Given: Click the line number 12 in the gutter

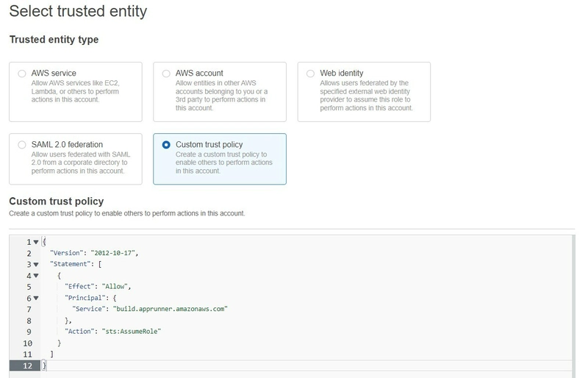Looking at the screenshot, I should 28,365.
